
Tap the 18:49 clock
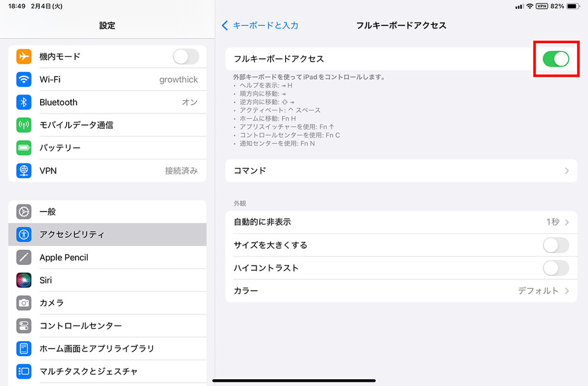pos(17,6)
